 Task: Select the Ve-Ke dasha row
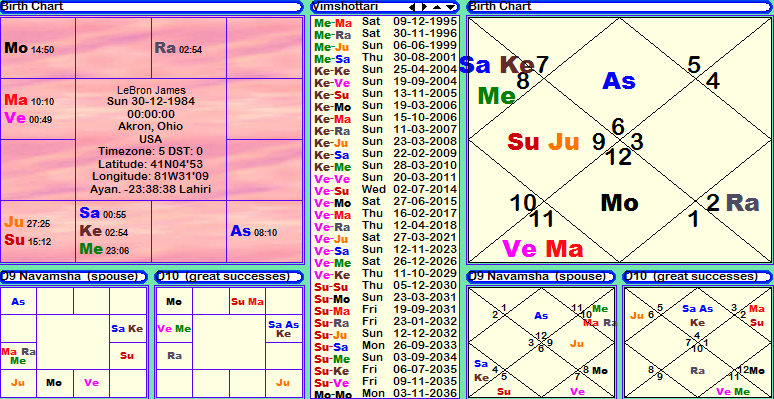point(386,274)
